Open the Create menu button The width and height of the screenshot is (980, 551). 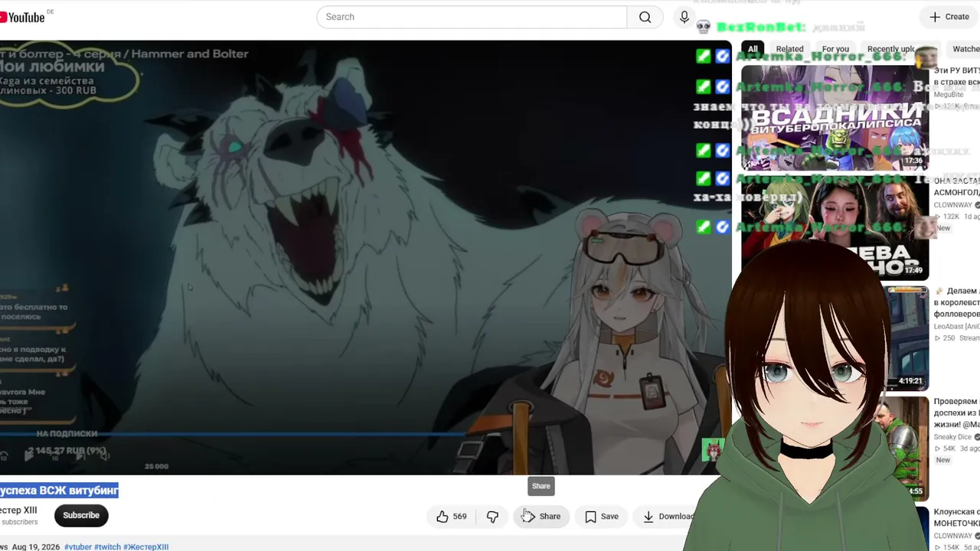tap(949, 17)
